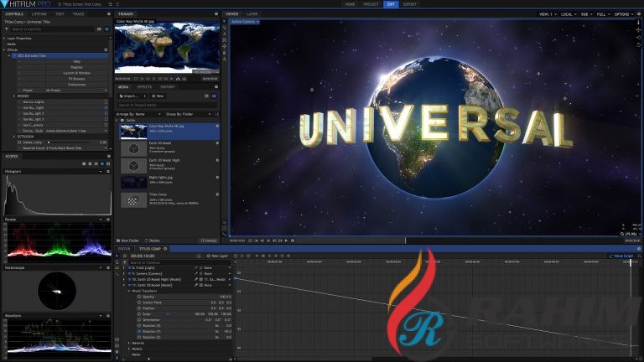Screen dimensions: 644x362
Task: Click the New Folder icon button
Action: point(131,240)
